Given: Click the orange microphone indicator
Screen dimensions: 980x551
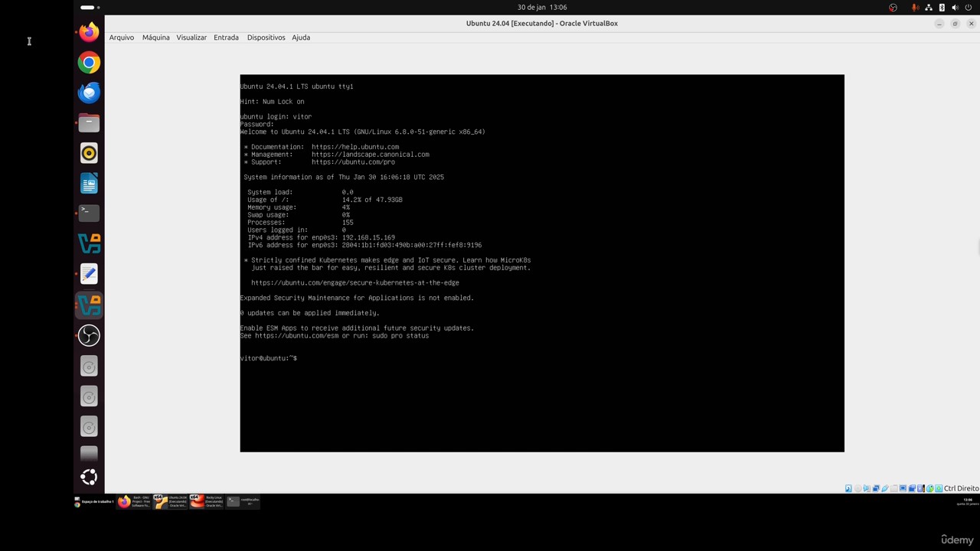Looking at the screenshot, I should 915,8.
